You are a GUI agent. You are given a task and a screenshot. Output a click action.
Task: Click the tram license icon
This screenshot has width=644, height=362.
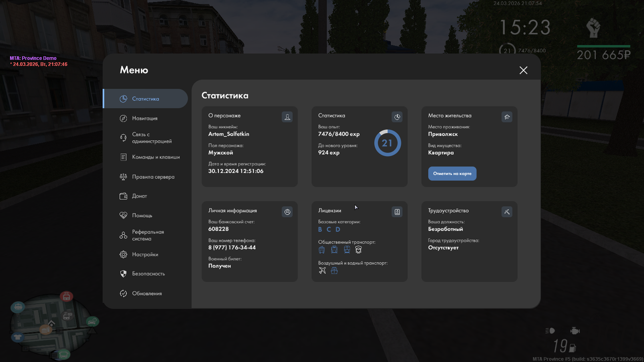tap(334, 250)
